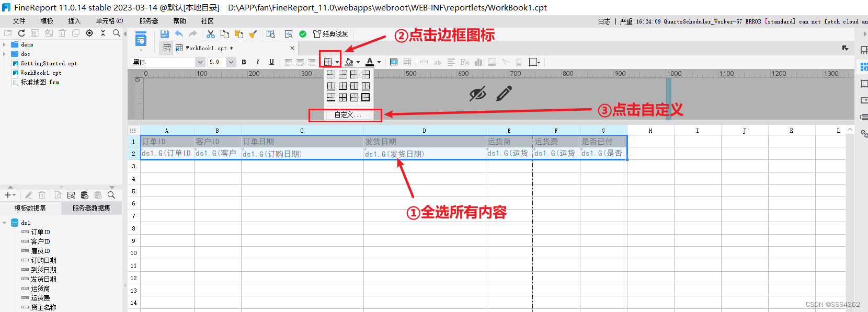Screen dimensions: 868x312
Task: Apply bold formatting
Action: [244, 62]
